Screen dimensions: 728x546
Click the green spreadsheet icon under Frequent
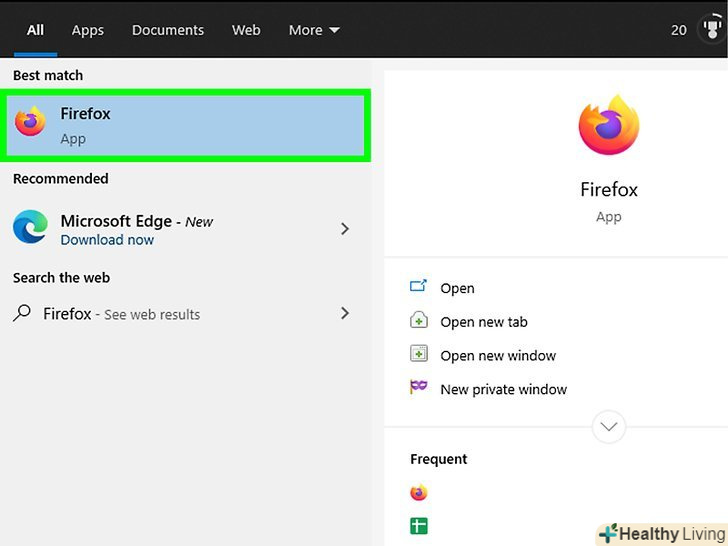[419, 526]
